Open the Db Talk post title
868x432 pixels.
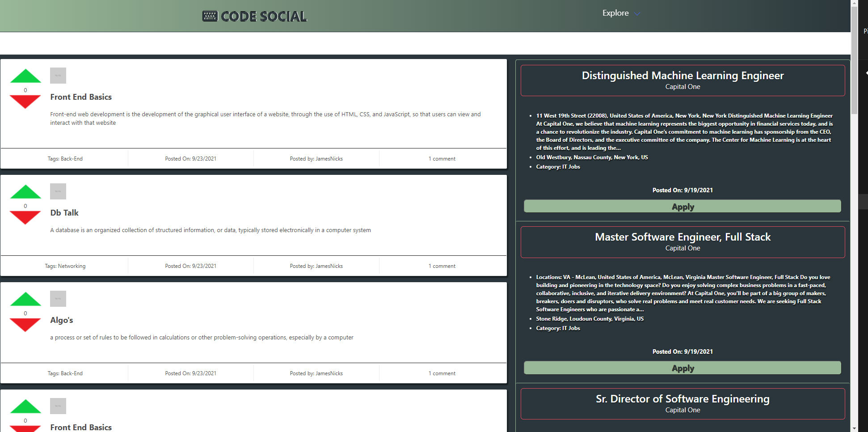[64, 213]
